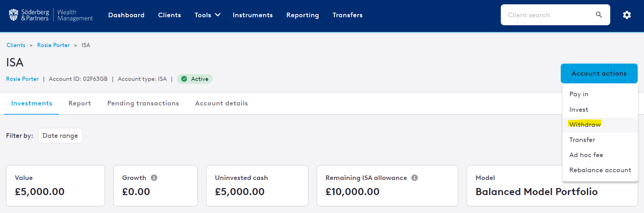Image resolution: width=644 pixels, height=213 pixels.
Task: Click the Remaining ISA allowance info icon
Action: 414,178
